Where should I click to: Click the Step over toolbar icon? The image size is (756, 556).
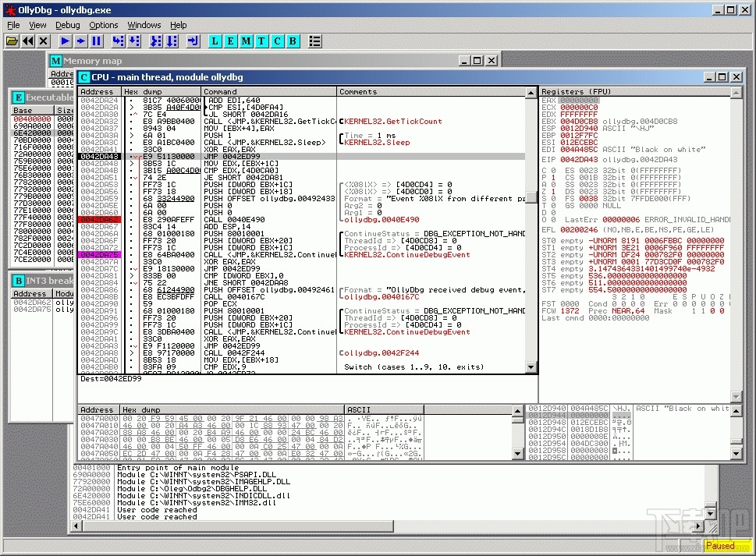134,41
